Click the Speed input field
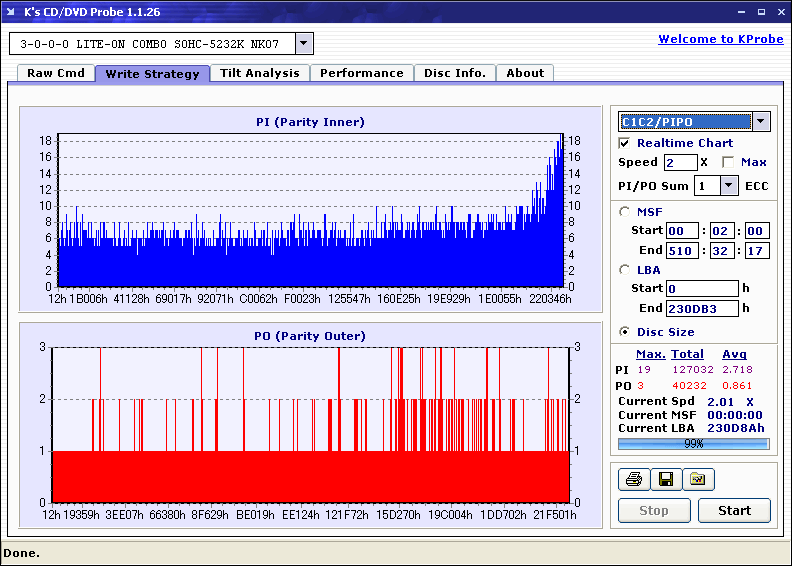This screenshot has height=566, width=792. click(x=680, y=162)
